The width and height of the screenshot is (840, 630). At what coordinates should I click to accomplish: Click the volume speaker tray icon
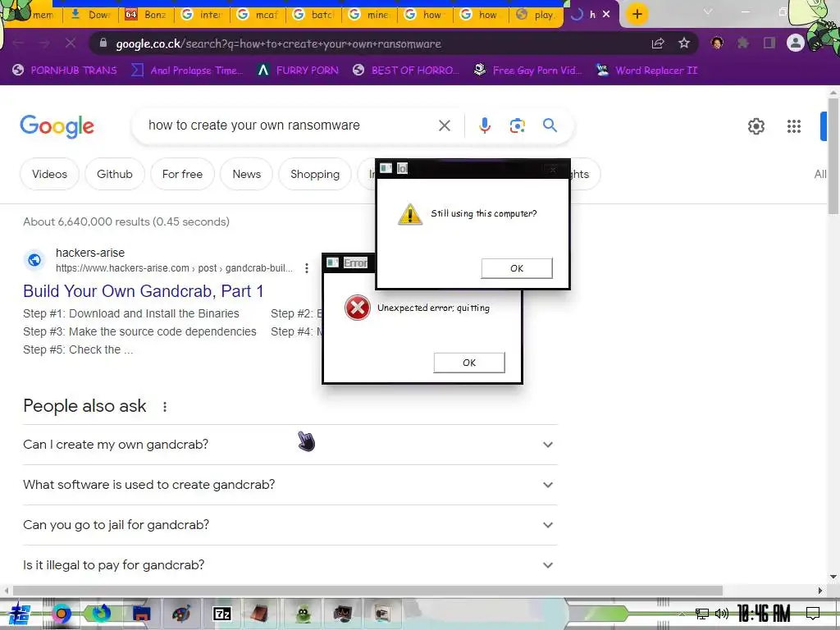click(x=722, y=614)
